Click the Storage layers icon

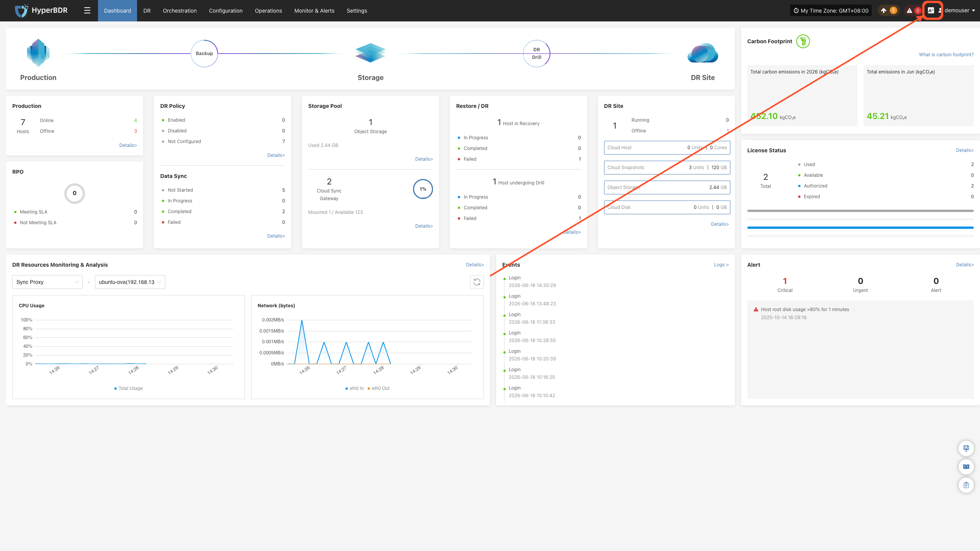pos(370,53)
